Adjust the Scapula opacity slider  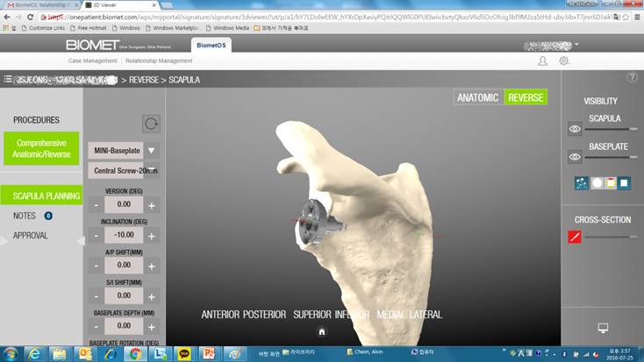click(x=612, y=129)
